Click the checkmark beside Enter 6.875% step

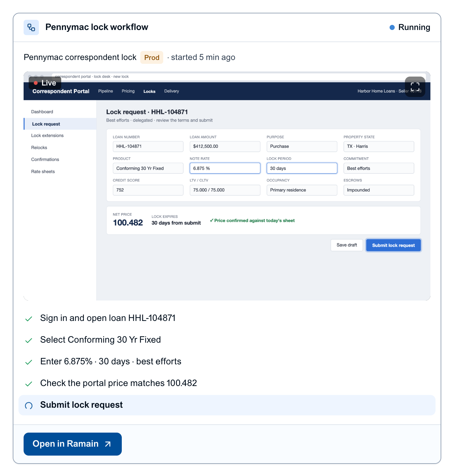click(x=29, y=362)
